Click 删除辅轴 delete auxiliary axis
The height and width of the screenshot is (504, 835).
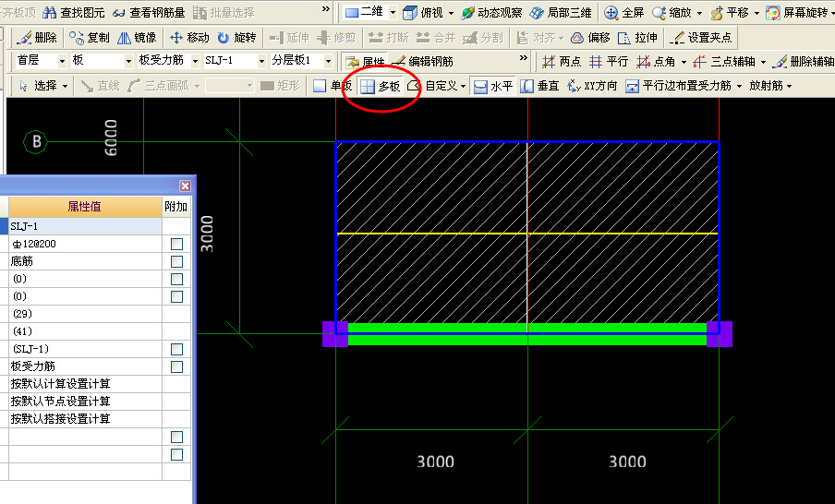[804, 62]
